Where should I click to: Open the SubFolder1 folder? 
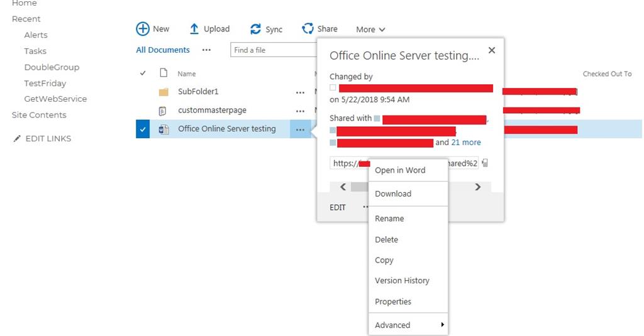click(198, 92)
